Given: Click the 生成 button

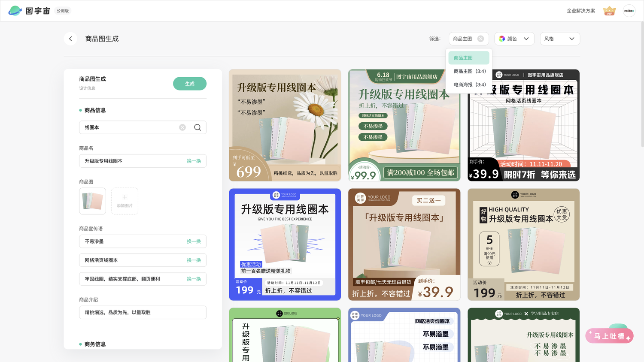Looking at the screenshot, I should (x=190, y=84).
